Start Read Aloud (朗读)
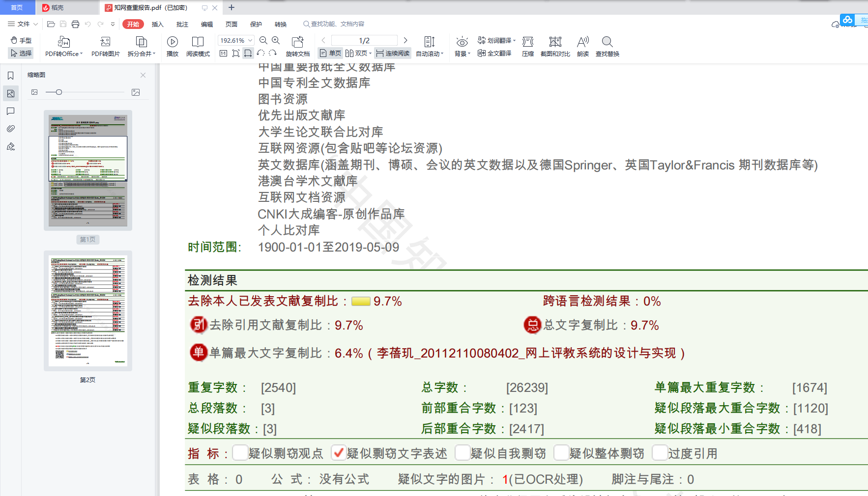Screen dimensions: 868x496 [x=583, y=47]
